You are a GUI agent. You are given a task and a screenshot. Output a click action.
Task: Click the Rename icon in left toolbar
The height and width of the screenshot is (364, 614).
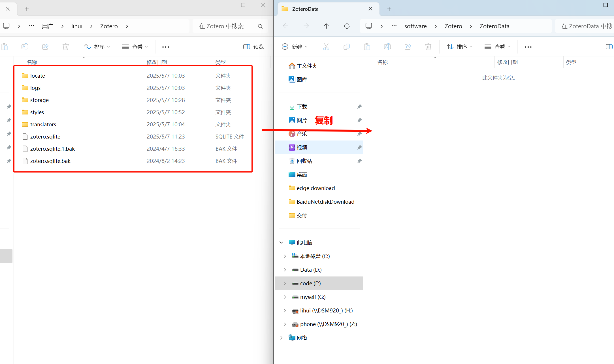25,47
